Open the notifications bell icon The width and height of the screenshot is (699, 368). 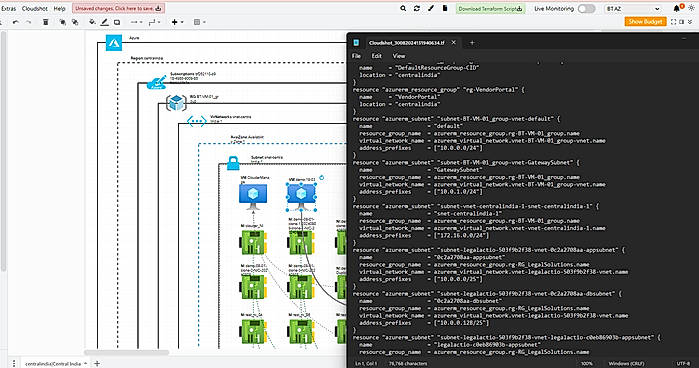(677, 8)
